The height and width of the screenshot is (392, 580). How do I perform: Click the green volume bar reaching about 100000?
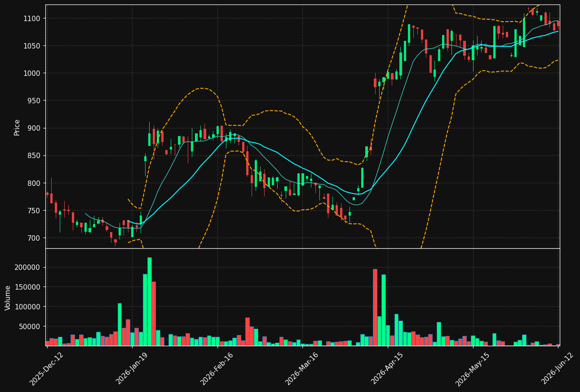(x=120, y=324)
